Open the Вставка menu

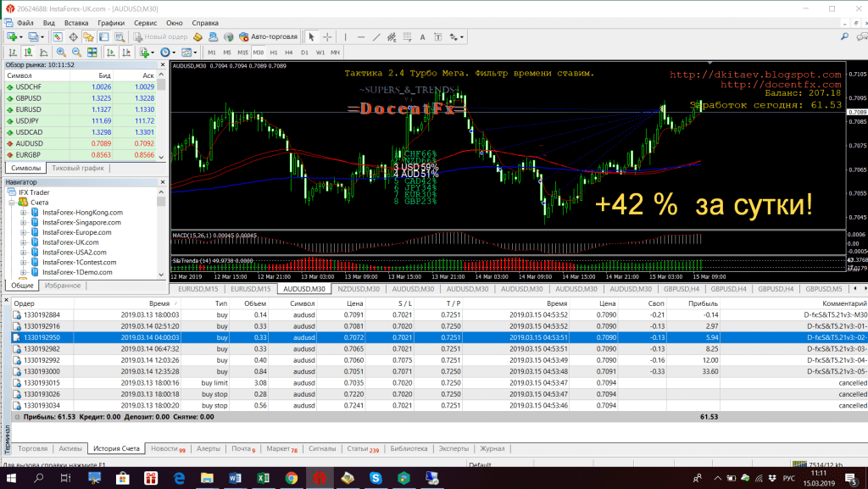pyautogui.click(x=75, y=23)
